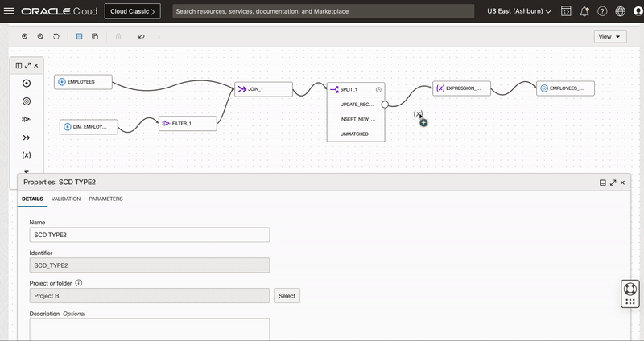The image size is (644, 341).
Task: Click the duplicate operator toolbar icon
Action: pyautogui.click(x=95, y=36)
